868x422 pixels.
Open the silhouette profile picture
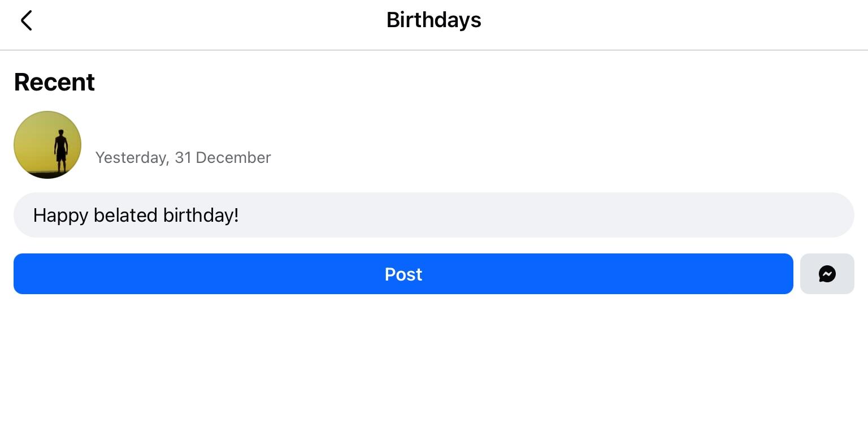click(47, 145)
